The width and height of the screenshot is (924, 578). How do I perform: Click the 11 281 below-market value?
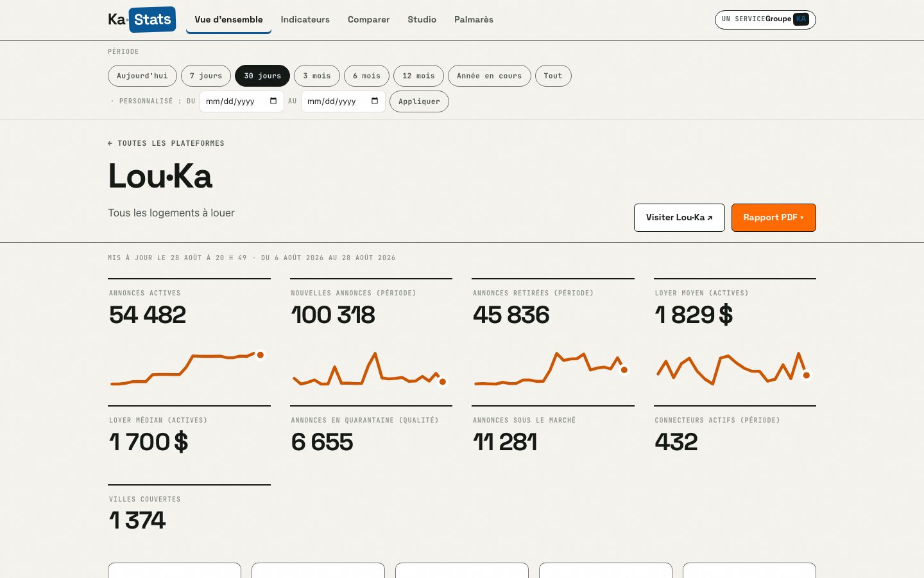pyautogui.click(x=505, y=442)
